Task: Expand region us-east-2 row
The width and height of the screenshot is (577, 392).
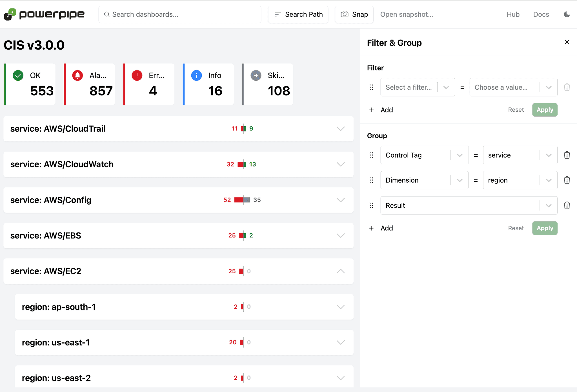Action: (x=341, y=378)
